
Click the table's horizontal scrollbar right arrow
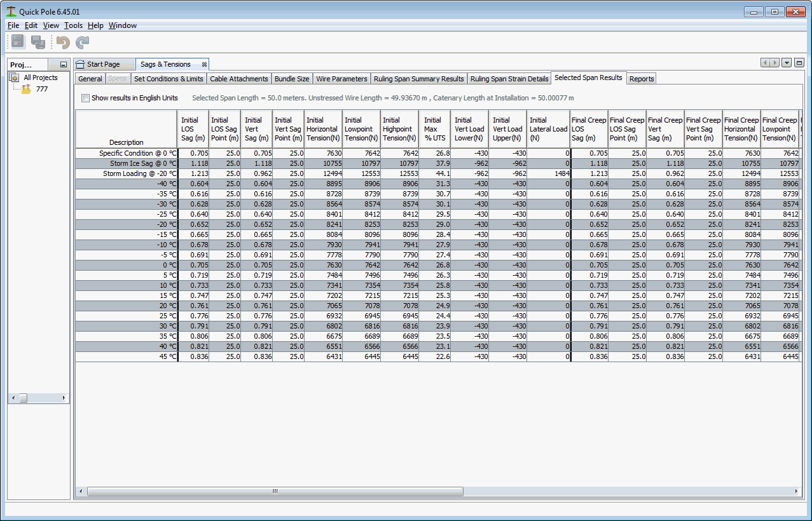797,491
